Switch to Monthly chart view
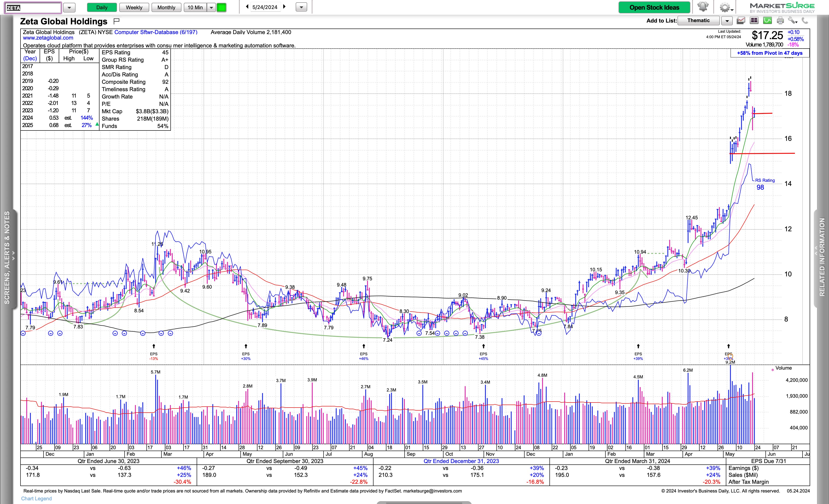829x504 pixels. point(166,7)
